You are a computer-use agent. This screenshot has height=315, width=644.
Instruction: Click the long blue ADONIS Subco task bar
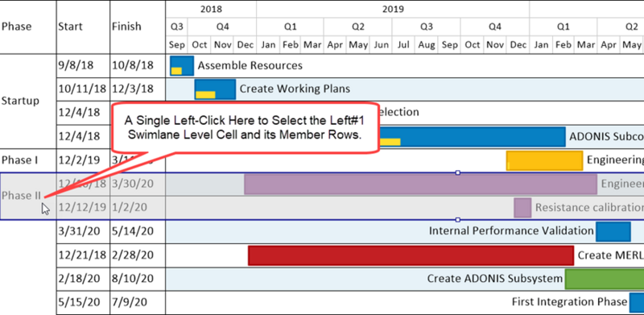point(472,137)
